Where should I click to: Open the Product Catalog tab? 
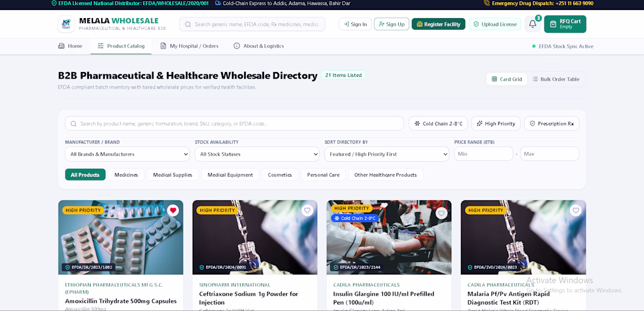tap(121, 46)
